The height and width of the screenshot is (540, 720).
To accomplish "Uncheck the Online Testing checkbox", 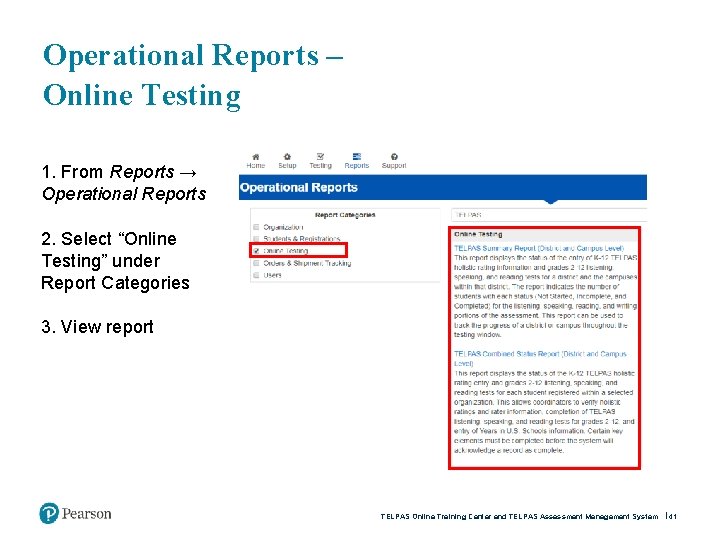I will point(256,251).
